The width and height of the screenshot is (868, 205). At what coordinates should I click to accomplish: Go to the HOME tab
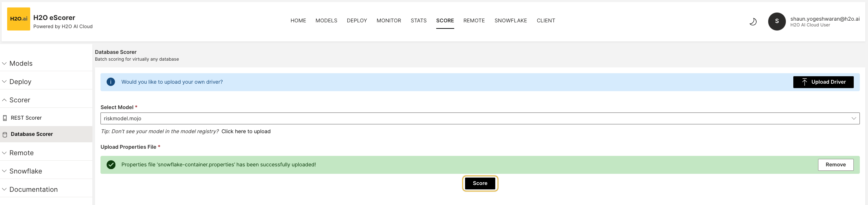298,21
